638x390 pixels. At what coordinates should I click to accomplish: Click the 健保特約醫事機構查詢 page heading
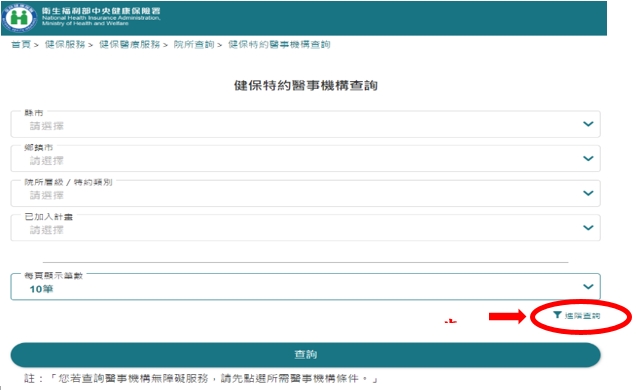[306, 85]
